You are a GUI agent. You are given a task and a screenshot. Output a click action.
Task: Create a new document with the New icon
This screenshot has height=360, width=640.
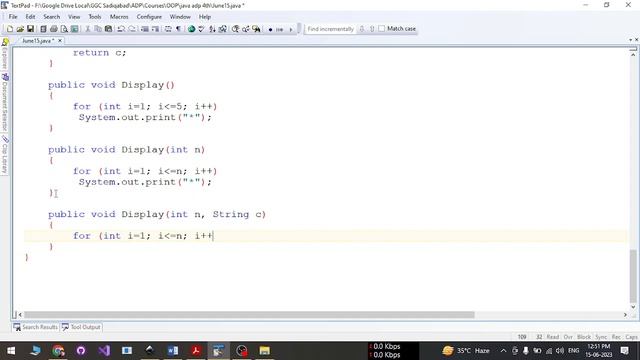[10, 29]
